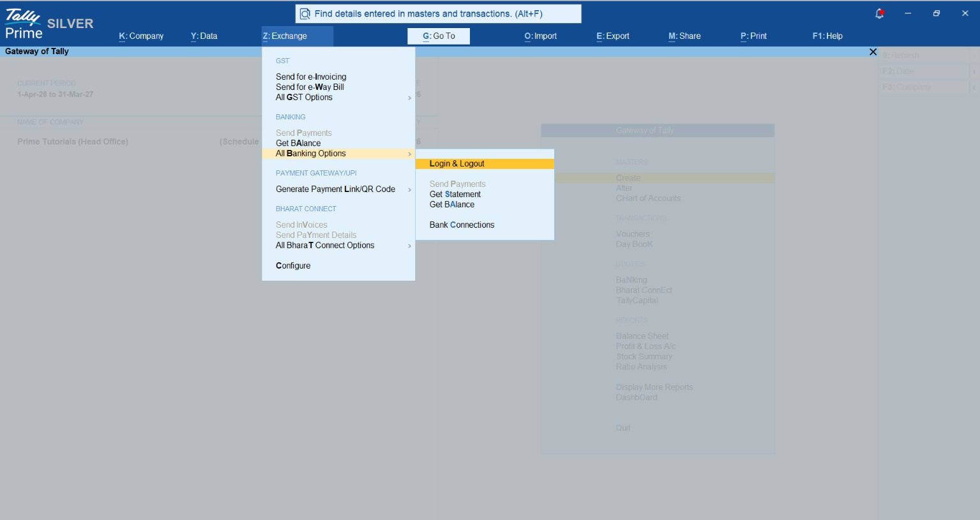Viewport: 980px width, 520px height.
Task: Open the Y: Data menu
Action: tap(204, 36)
